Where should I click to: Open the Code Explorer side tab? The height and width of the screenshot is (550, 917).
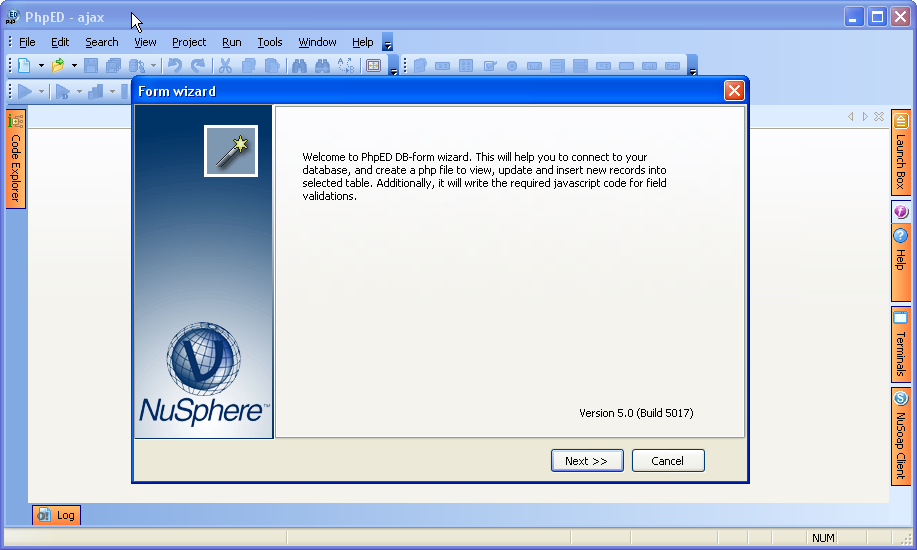(16, 159)
